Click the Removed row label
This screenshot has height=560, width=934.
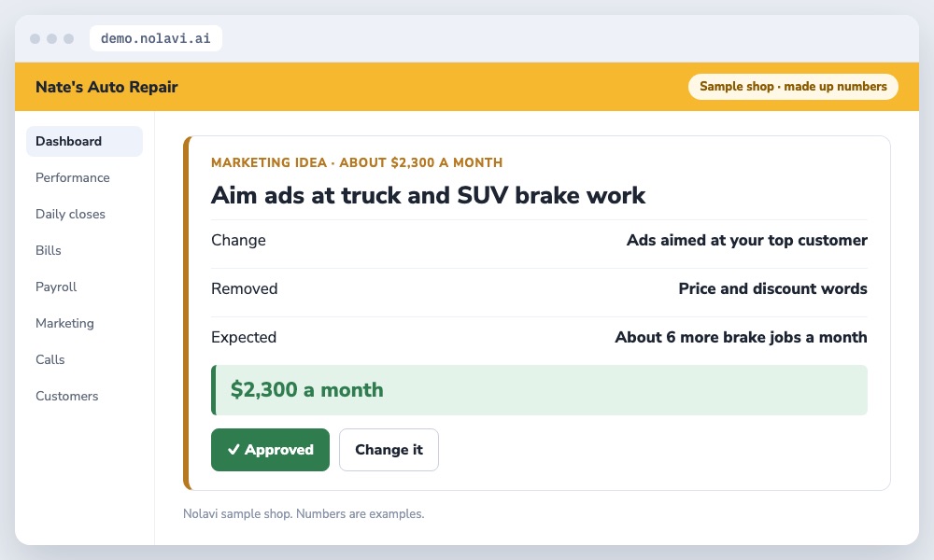click(244, 288)
